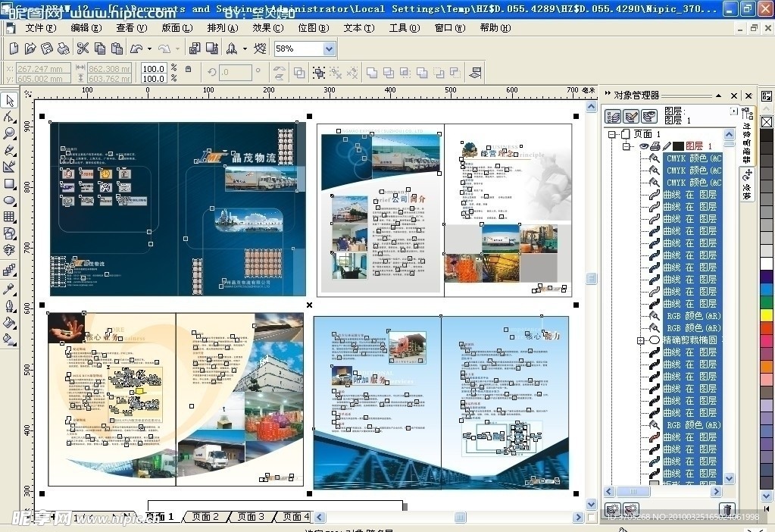Select the Text tool (字)
The width and height of the screenshot is (775, 532).
click(x=10, y=250)
